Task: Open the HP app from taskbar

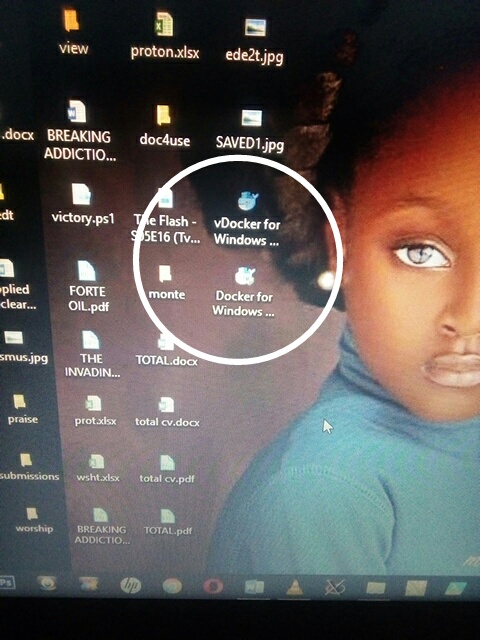Action: (x=131, y=586)
